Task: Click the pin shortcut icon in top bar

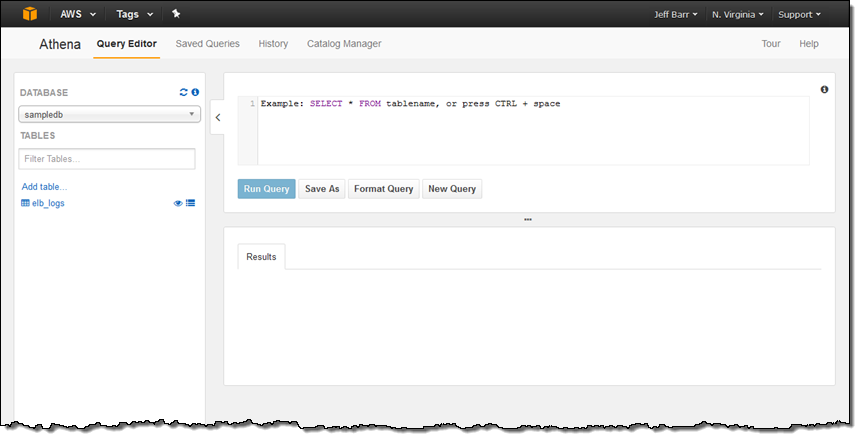Action: pyautogui.click(x=176, y=14)
